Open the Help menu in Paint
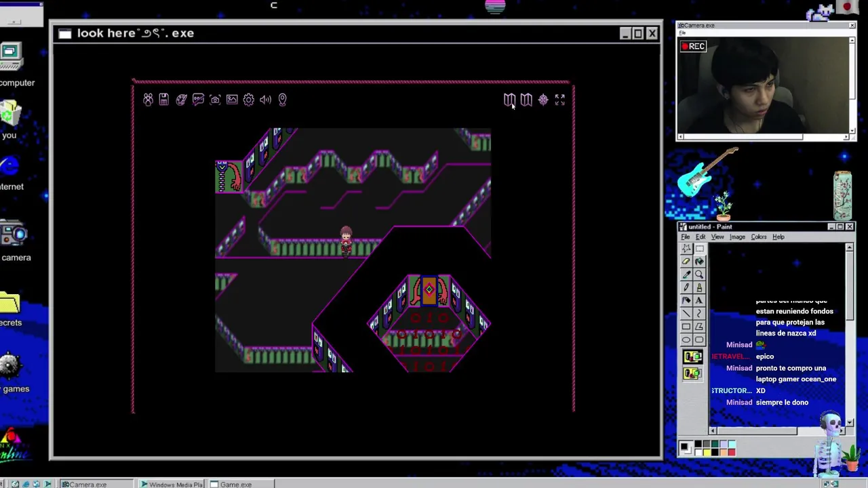Image resolution: width=868 pixels, height=488 pixels. [x=778, y=237]
